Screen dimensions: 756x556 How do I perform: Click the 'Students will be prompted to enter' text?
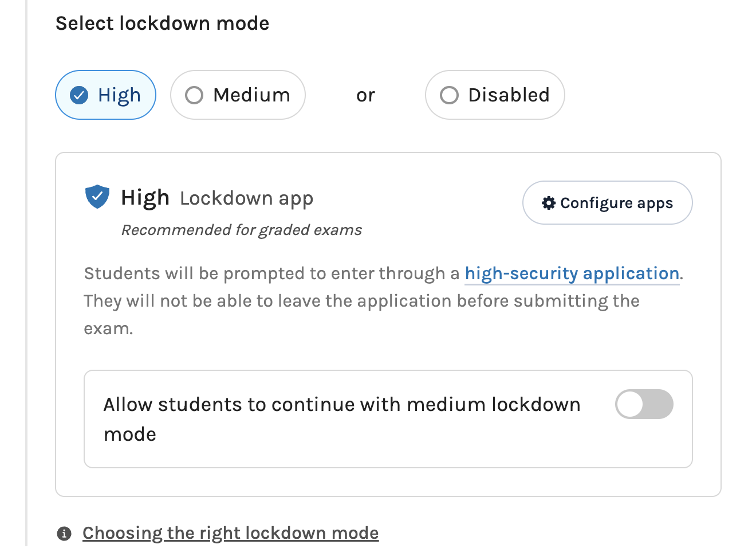(x=271, y=273)
